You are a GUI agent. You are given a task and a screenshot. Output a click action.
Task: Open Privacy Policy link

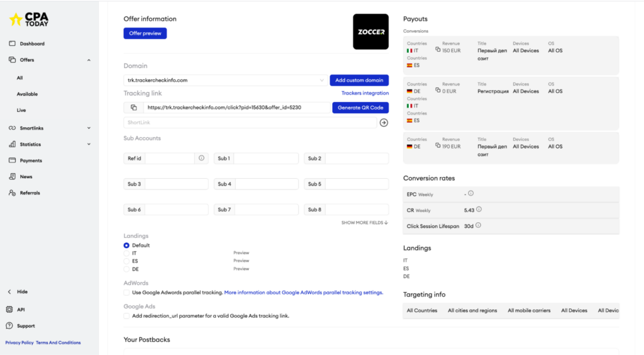tap(19, 342)
